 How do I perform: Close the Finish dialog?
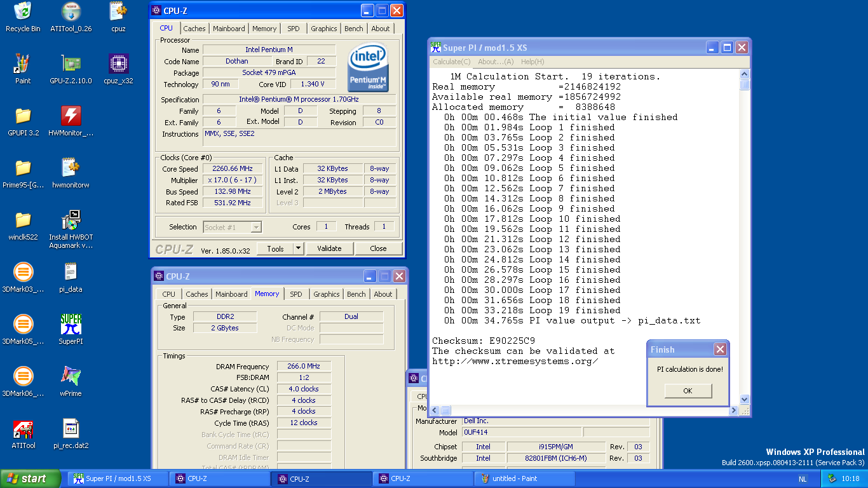tap(720, 349)
